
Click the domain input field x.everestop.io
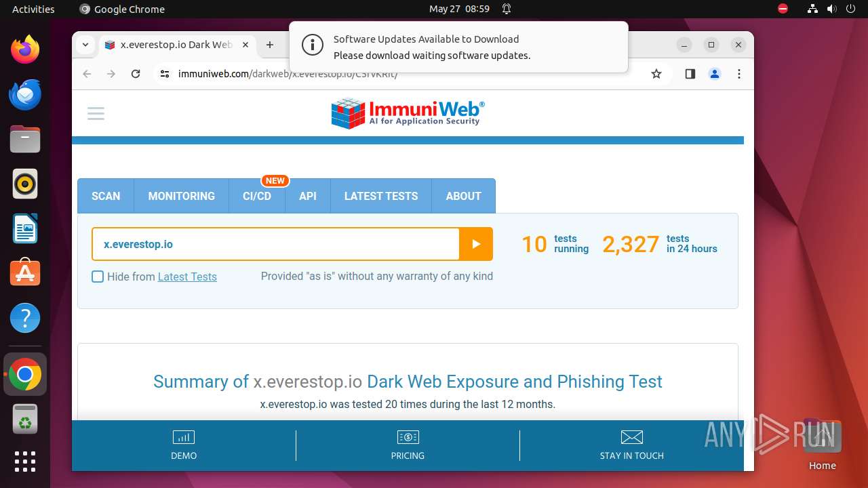[276, 244]
